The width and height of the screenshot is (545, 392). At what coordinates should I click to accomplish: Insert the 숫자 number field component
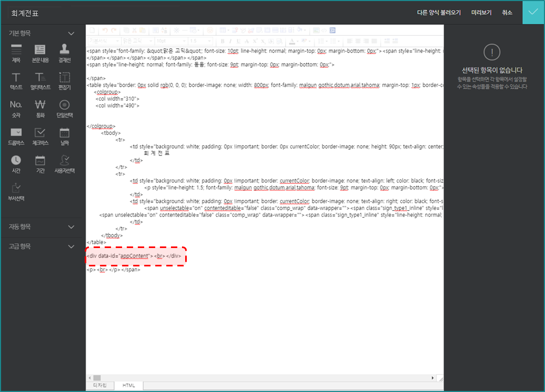[x=16, y=108]
